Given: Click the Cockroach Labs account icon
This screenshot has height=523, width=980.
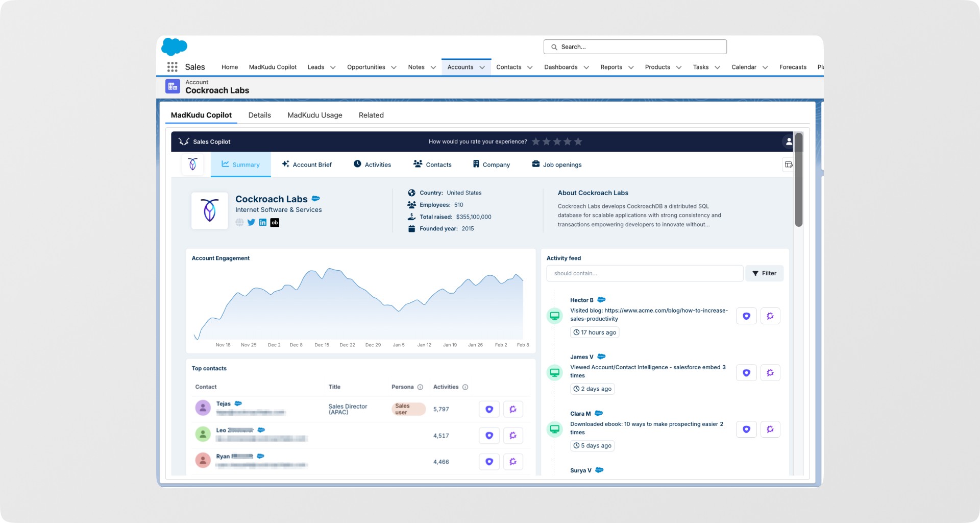Looking at the screenshot, I should tap(173, 86).
